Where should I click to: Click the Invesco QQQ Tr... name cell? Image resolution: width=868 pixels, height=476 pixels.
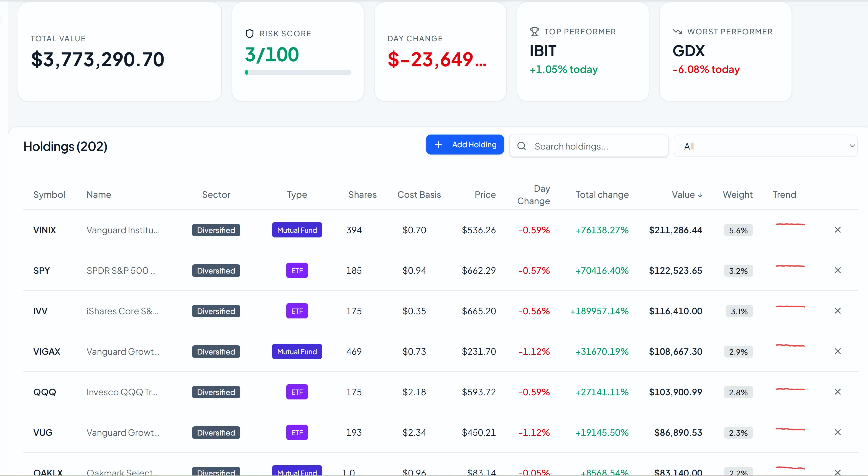coord(122,392)
